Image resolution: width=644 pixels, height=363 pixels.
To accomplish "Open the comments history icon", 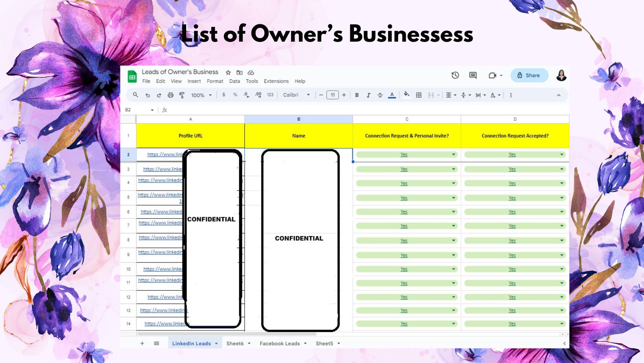I will [x=473, y=75].
